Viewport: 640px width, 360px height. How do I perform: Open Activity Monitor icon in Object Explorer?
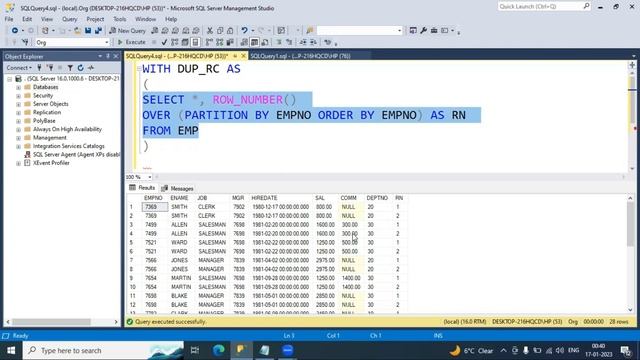click(x=91, y=68)
